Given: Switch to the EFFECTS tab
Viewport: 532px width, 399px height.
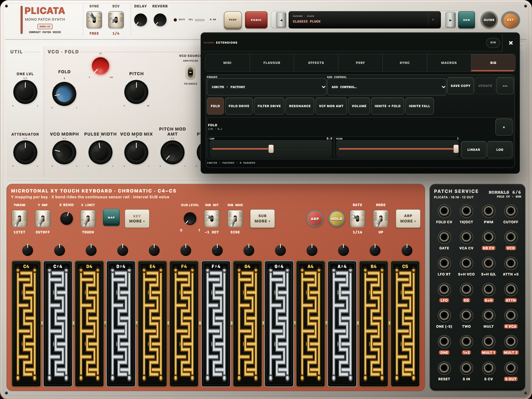Looking at the screenshot, I should click(316, 63).
